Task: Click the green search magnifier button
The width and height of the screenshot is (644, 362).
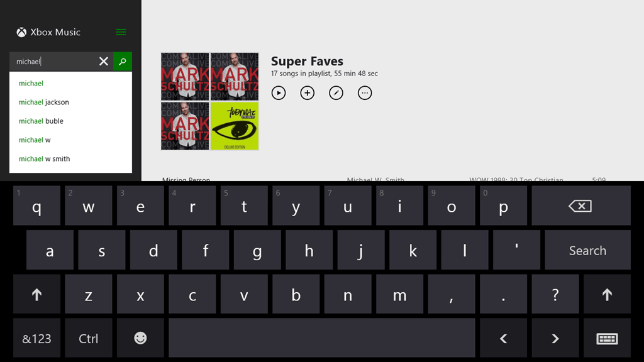Action: (x=123, y=62)
